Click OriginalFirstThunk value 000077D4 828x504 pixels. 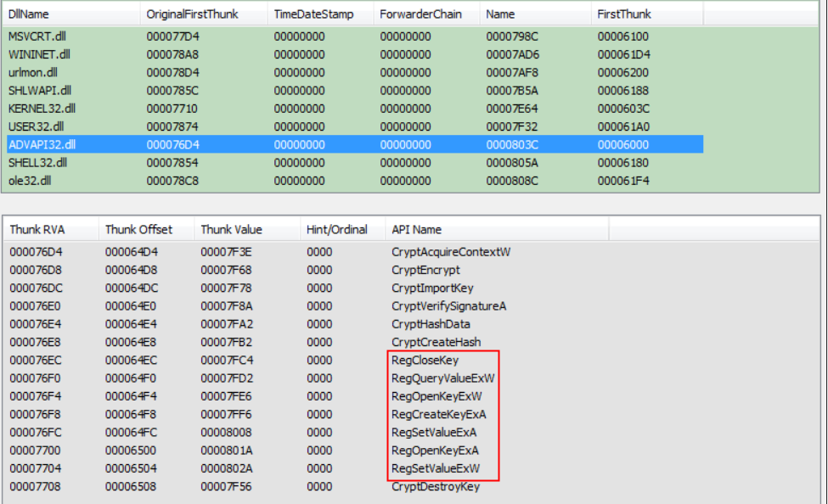(x=172, y=36)
